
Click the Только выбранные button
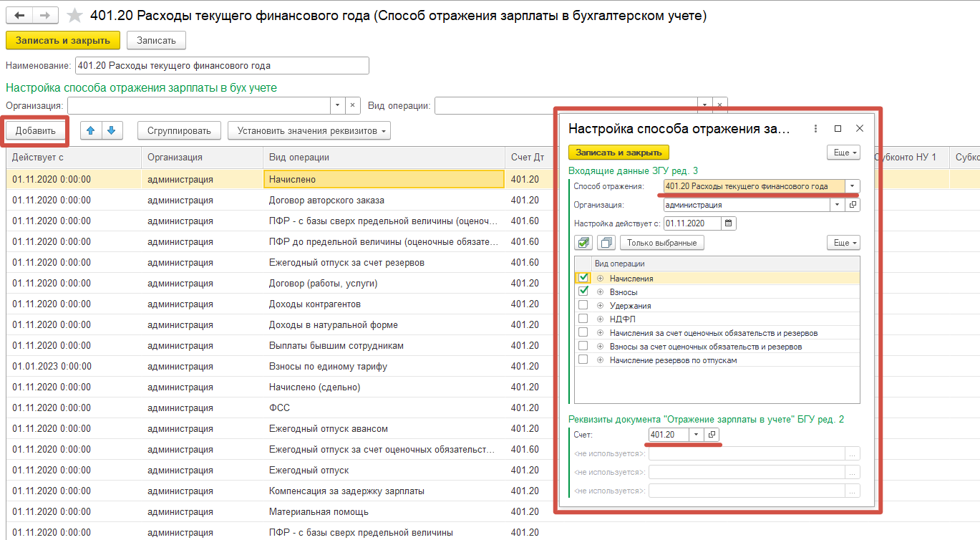tap(662, 243)
